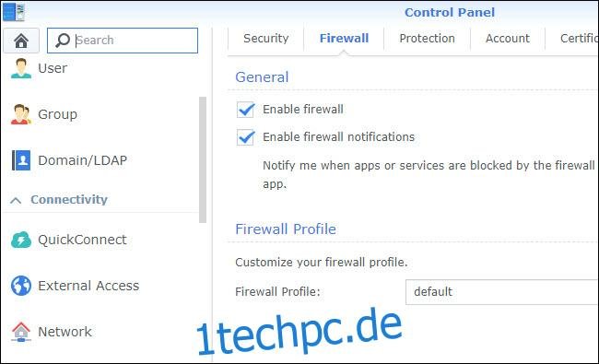Uncheck Enable firewall checkbox
This screenshot has width=599, height=364.
click(245, 110)
